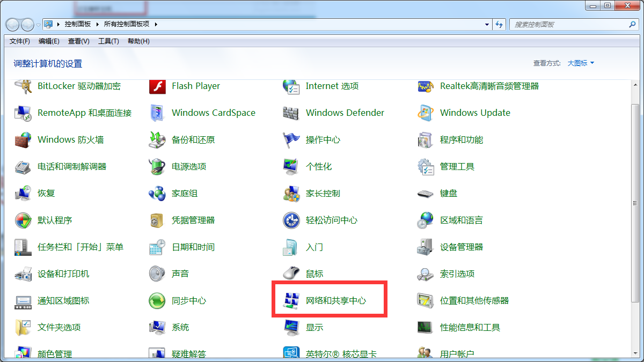Click the Forward navigation button
Screen dimensions: 644x362
[x=27, y=25]
